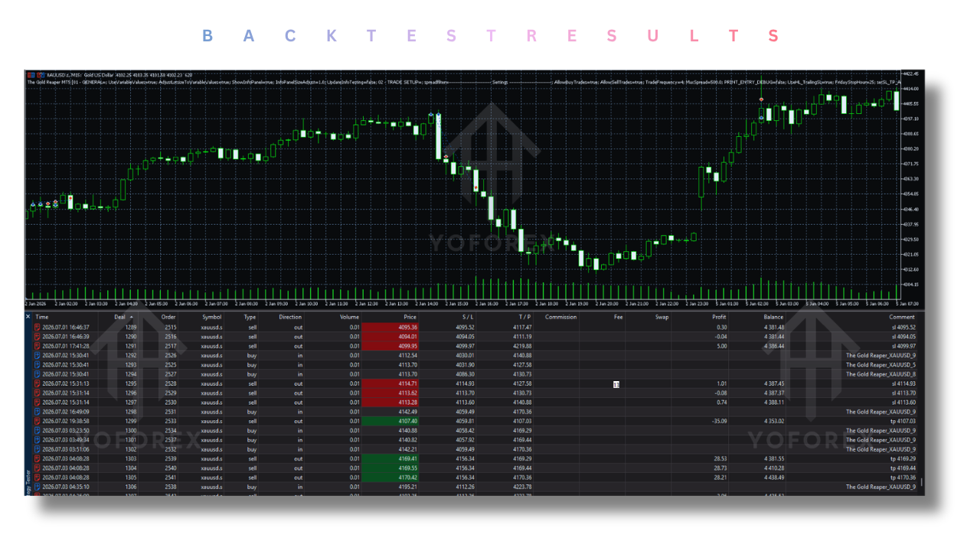This screenshot has width=980, height=551.
Task: Click the Direction column header
Action: click(290, 317)
